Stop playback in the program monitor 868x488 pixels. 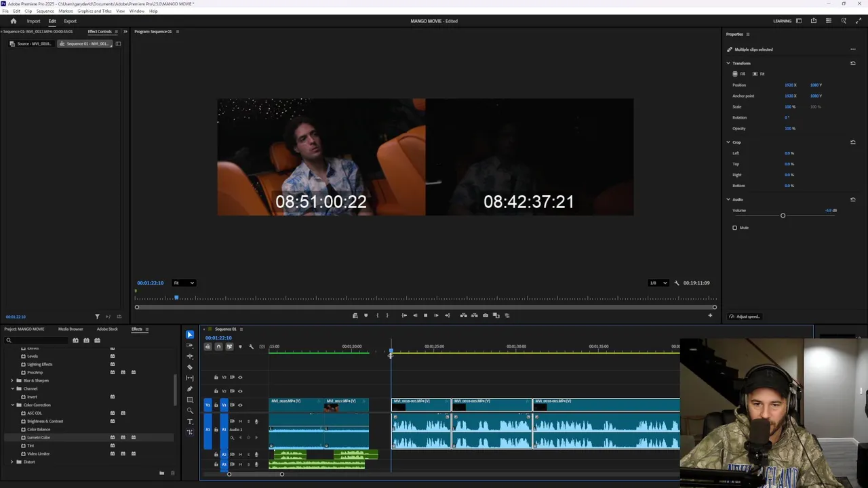425,315
